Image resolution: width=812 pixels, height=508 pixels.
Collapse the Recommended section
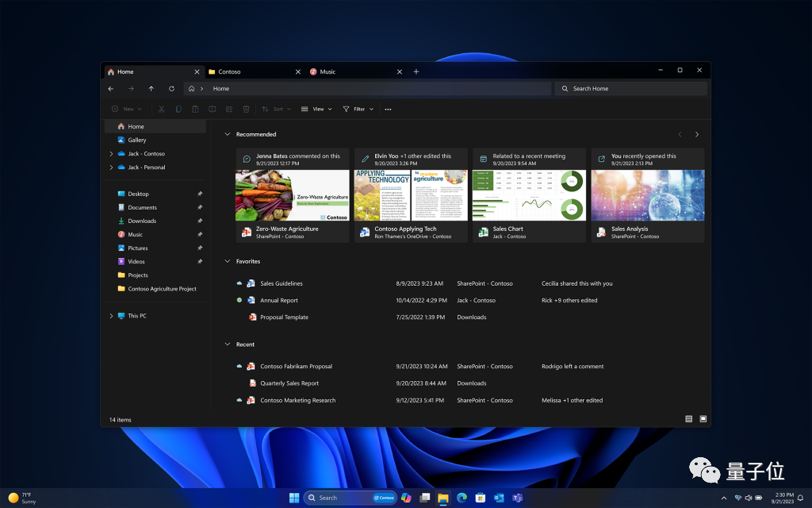pyautogui.click(x=227, y=134)
